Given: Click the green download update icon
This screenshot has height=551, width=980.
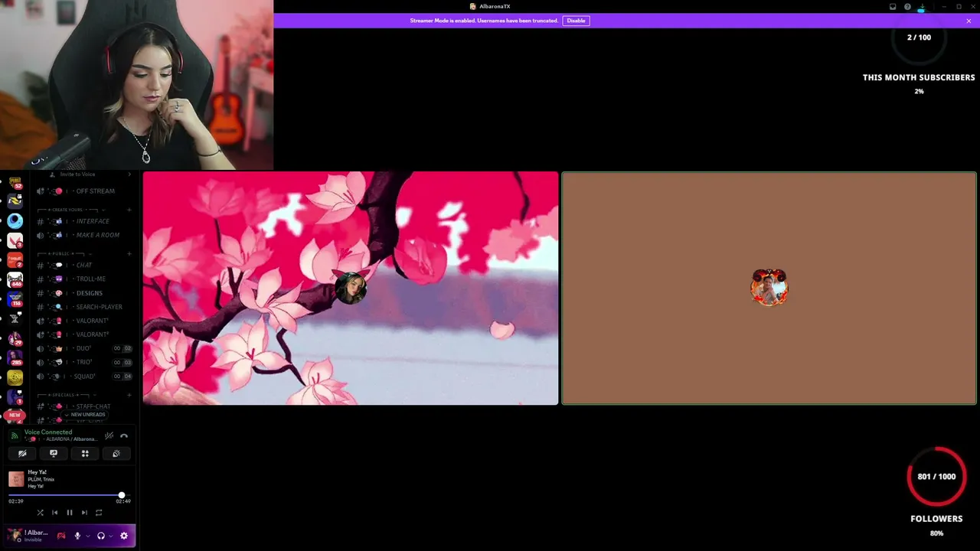Looking at the screenshot, I should (x=922, y=7).
